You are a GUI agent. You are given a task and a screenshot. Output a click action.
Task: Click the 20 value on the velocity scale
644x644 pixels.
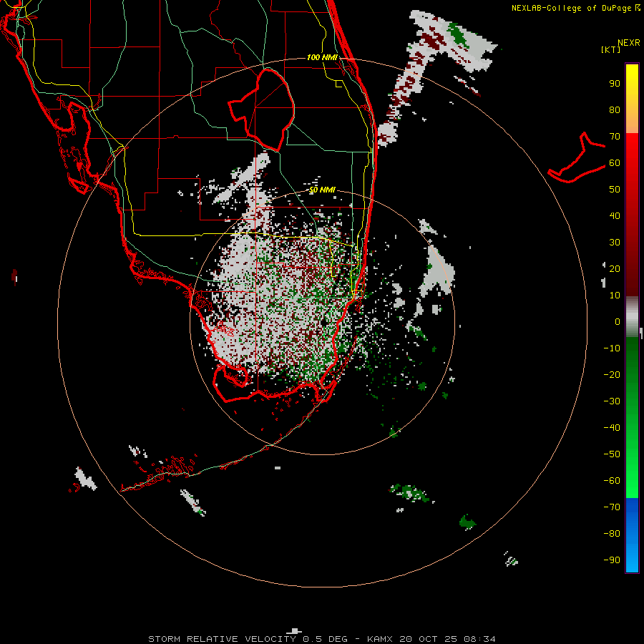click(615, 269)
